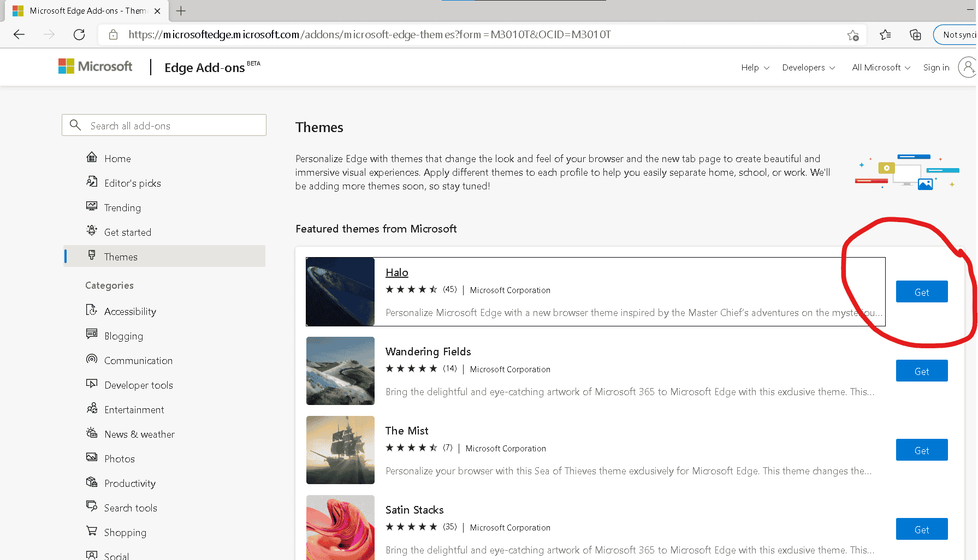
Task: Select the Trending sidebar item
Action: click(x=122, y=208)
